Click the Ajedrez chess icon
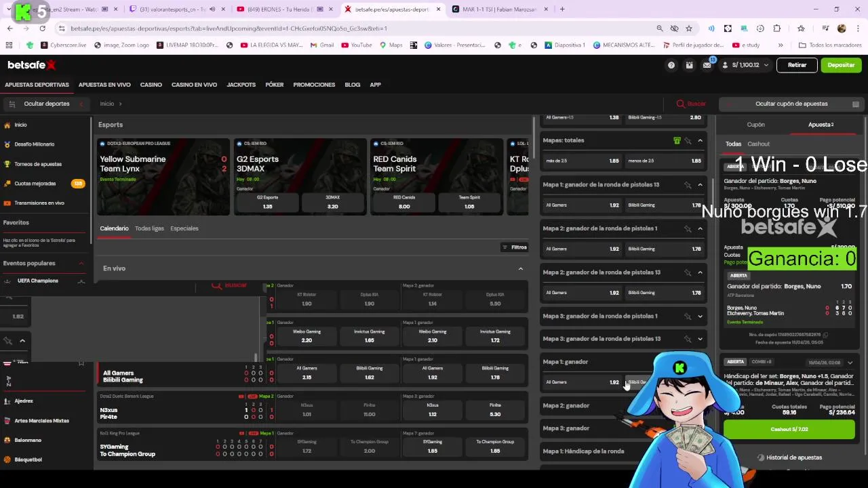Image resolution: width=868 pixels, height=488 pixels. tap(8, 401)
